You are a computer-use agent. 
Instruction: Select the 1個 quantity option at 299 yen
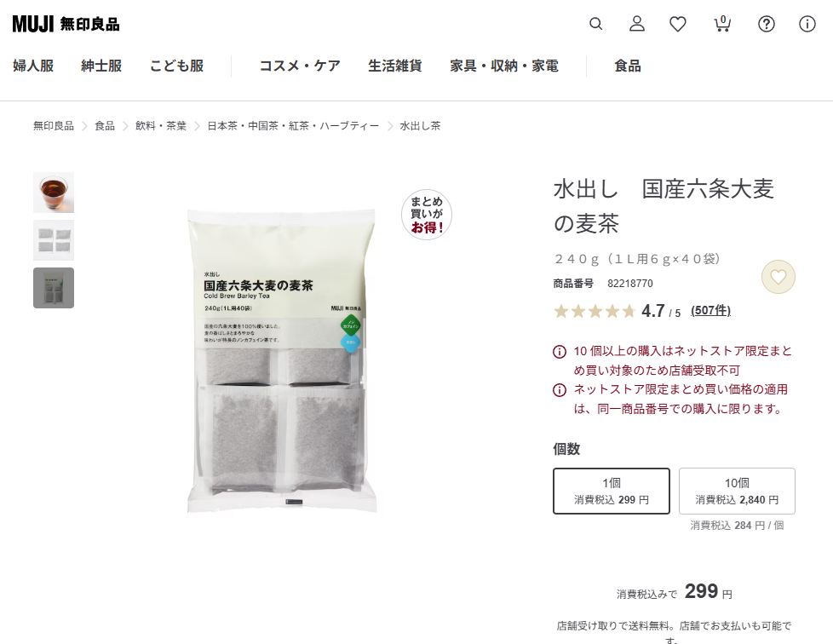[612, 491]
